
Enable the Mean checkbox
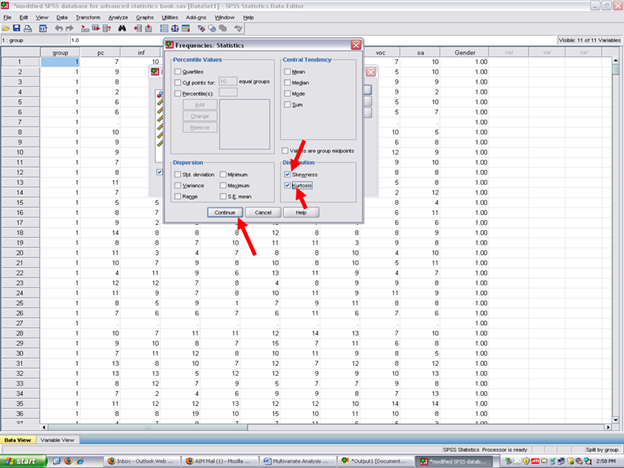click(288, 72)
